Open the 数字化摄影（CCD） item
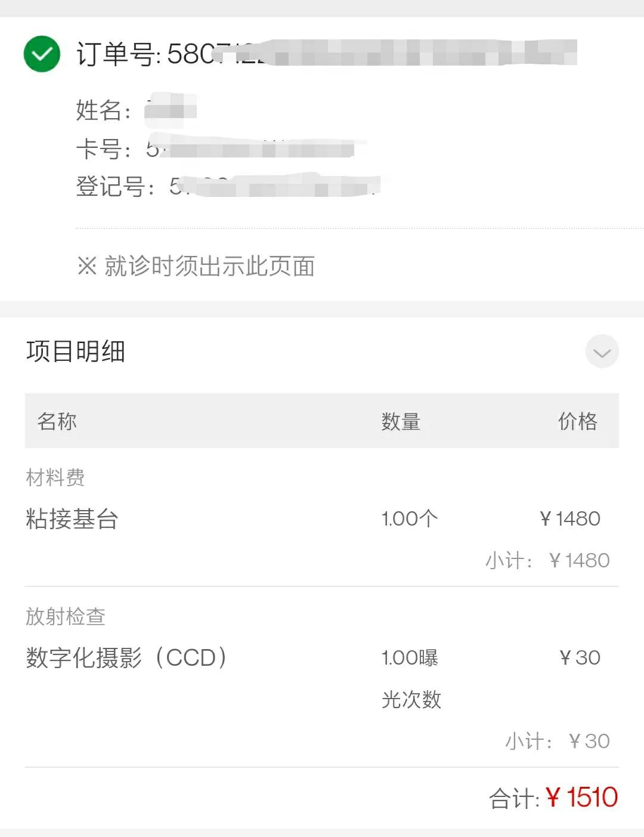This screenshot has width=644, height=837. pyautogui.click(x=126, y=658)
